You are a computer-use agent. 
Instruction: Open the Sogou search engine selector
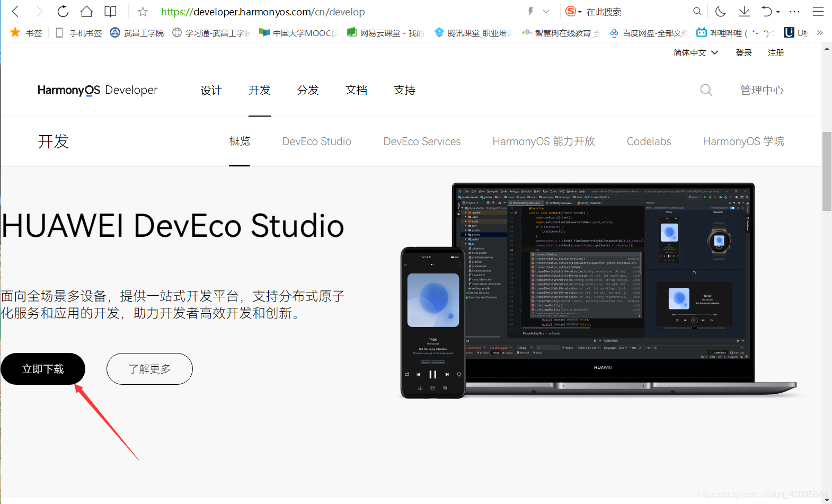(x=573, y=11)
